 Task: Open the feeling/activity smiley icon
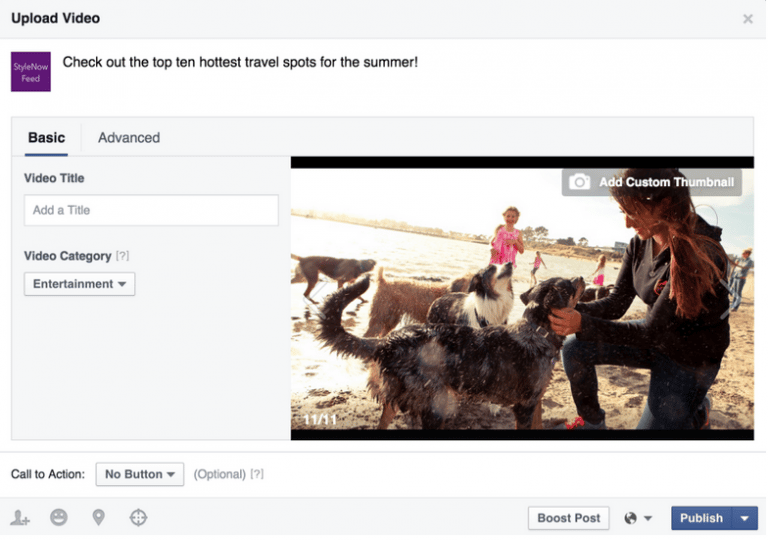59,517
